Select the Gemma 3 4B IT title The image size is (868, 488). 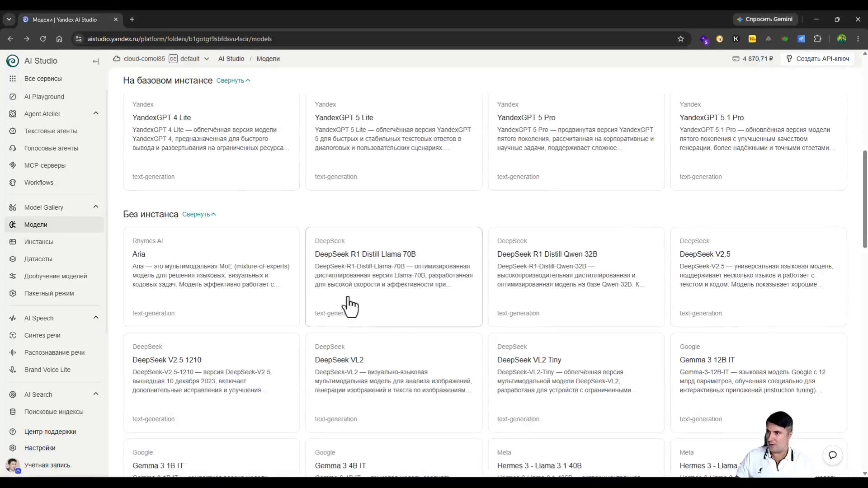click(x=340, y=465)
